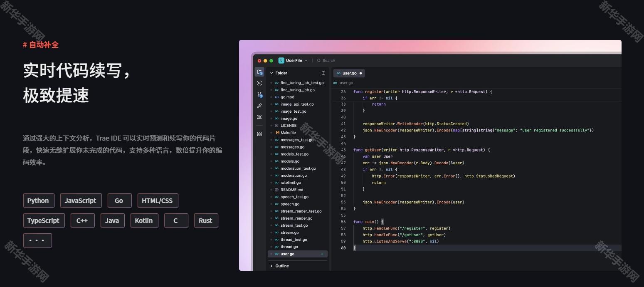
Task: Click the more languages ellipsis tag
Action: (37, 240)
